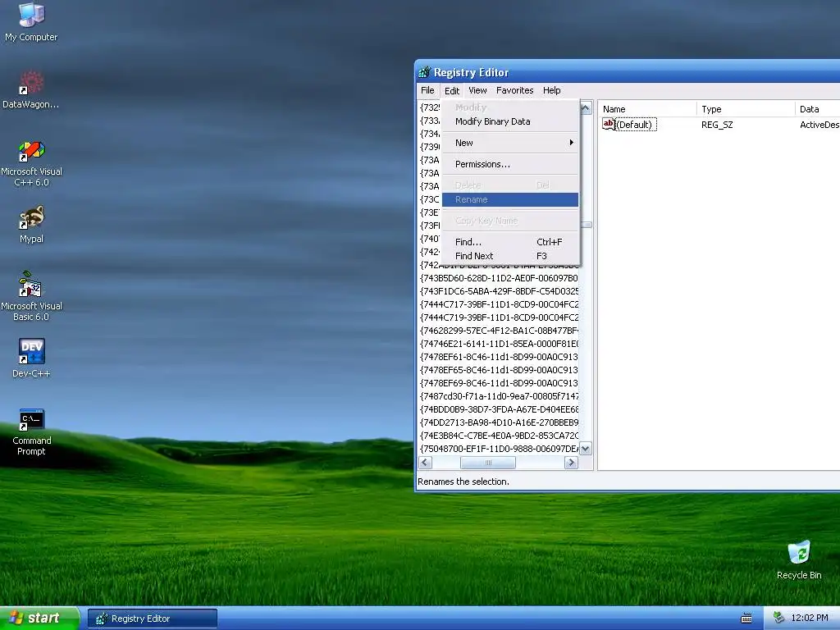Select key {7478EF65-8C46-11d1-8D99-00A0C913
Screen dimensions: 840x630
pyautogui.click(x=499, y=370)
